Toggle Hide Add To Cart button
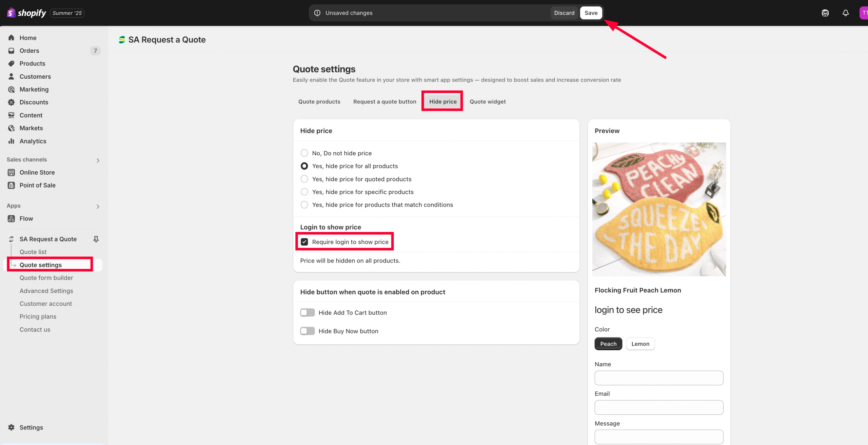 point(308,312)
